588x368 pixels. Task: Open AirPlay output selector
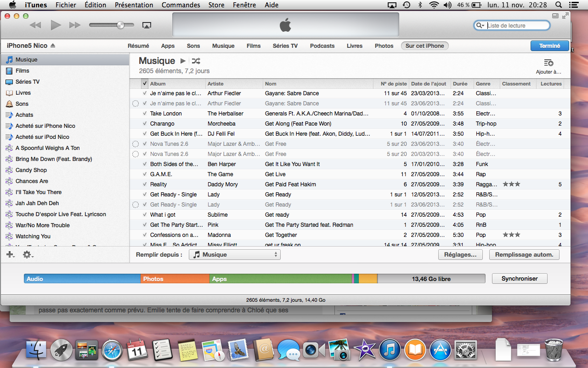coord(147,25)
